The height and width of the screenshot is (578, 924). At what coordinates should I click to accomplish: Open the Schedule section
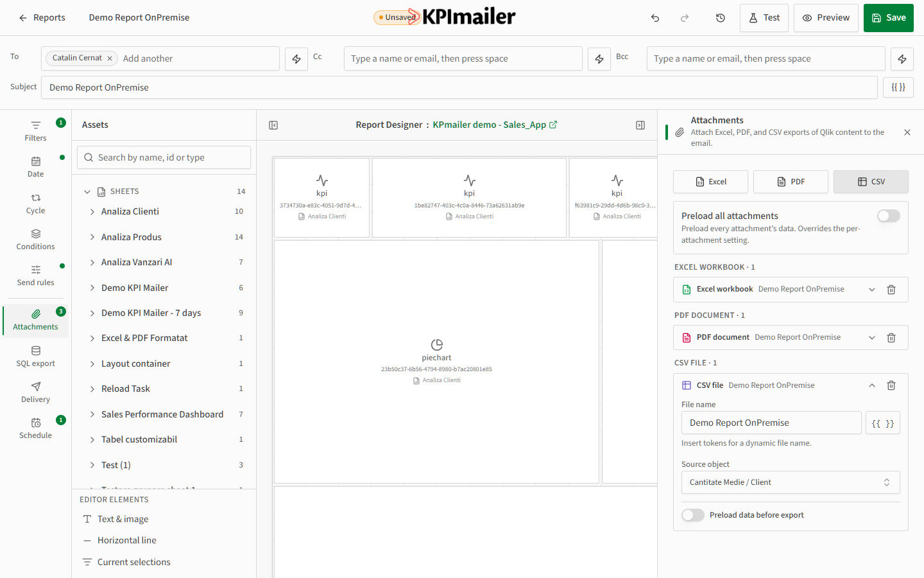(x=36, y=428)
